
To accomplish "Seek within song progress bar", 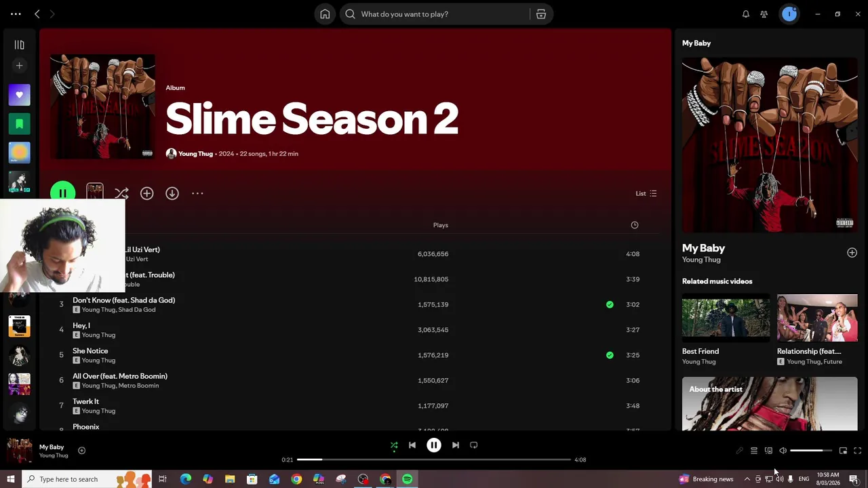I will (434, 460).
